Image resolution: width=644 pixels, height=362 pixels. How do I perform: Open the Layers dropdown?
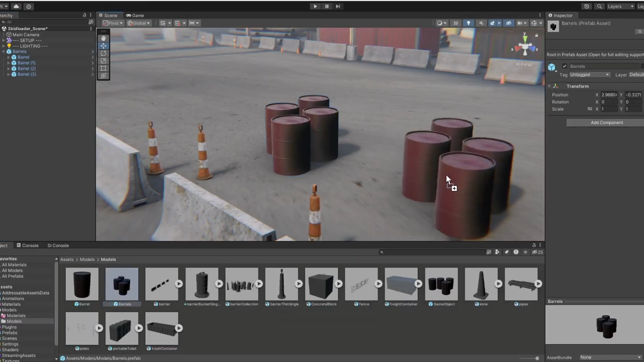point(621,6)
